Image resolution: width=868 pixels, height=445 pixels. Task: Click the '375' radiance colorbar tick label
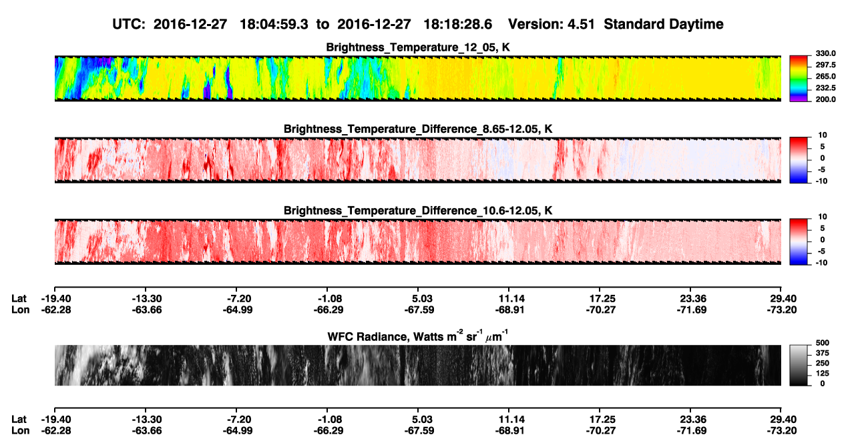[822, 352]
